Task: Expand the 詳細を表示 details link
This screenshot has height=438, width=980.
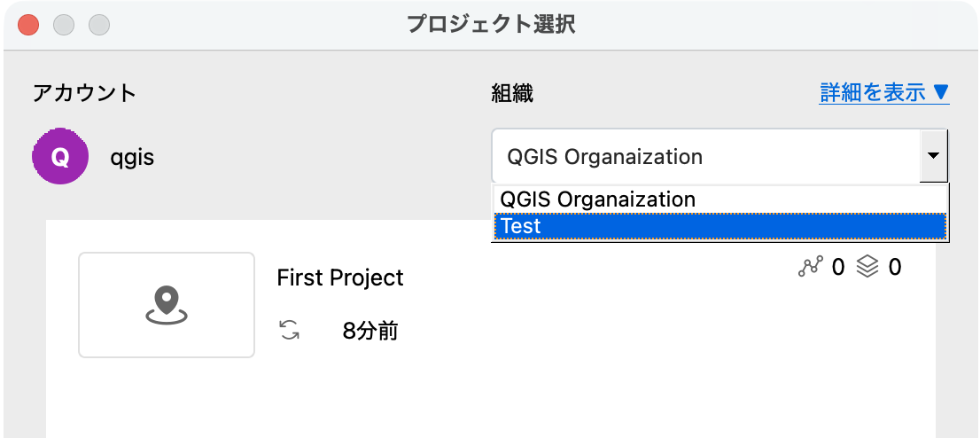Action: coord(884,92)
